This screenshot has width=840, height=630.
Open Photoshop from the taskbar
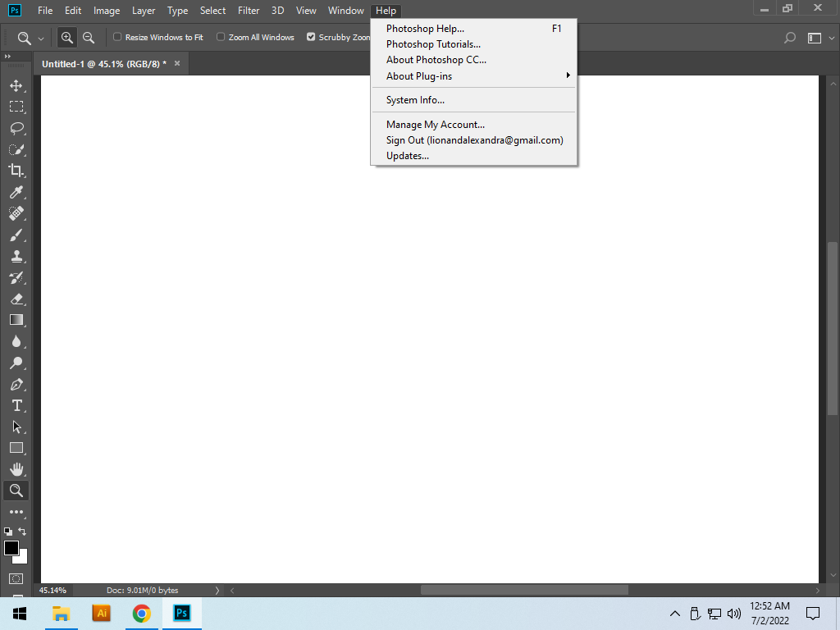pyautogui.click(x=181, y=613)
